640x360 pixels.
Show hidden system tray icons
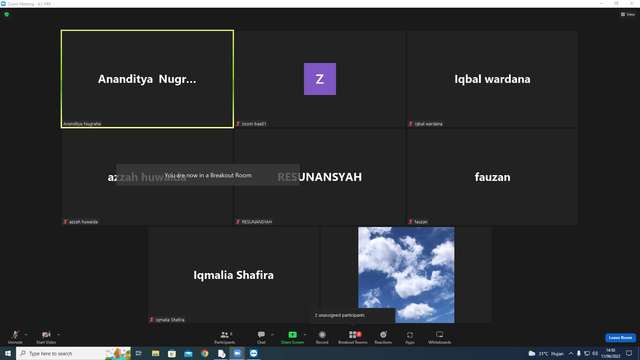(571, 353)
